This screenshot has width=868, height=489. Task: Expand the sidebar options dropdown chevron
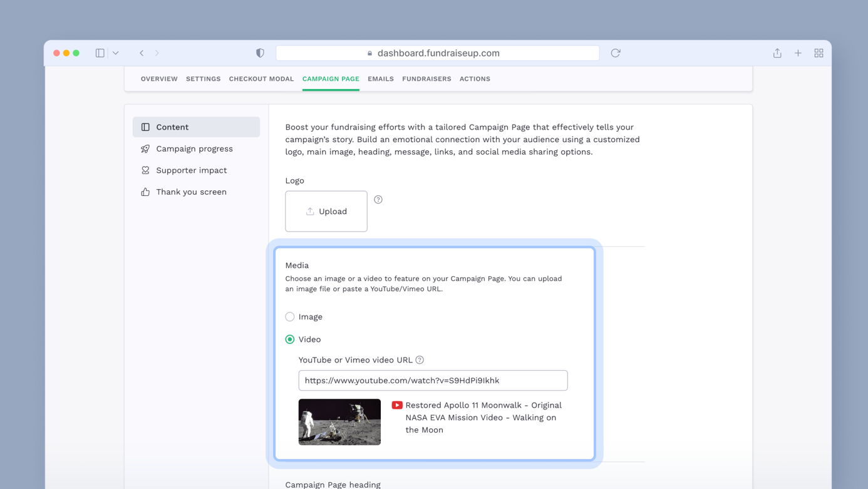[x=116, y=53]
